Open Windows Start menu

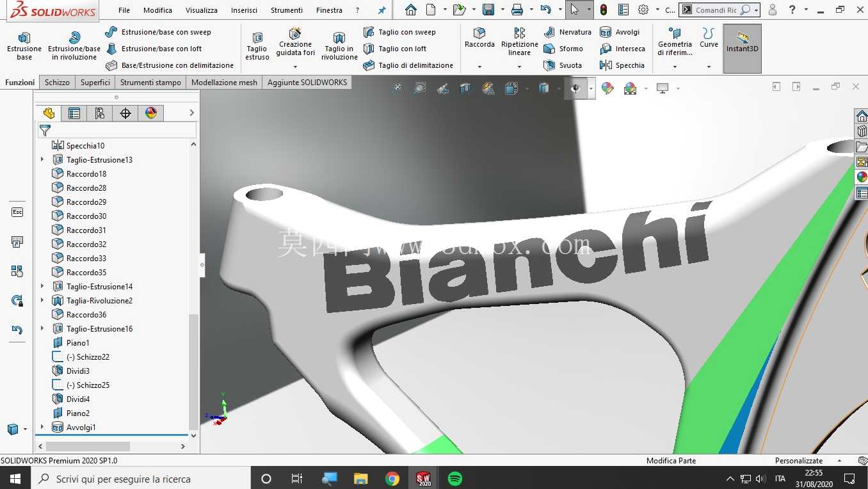[15, 479]
